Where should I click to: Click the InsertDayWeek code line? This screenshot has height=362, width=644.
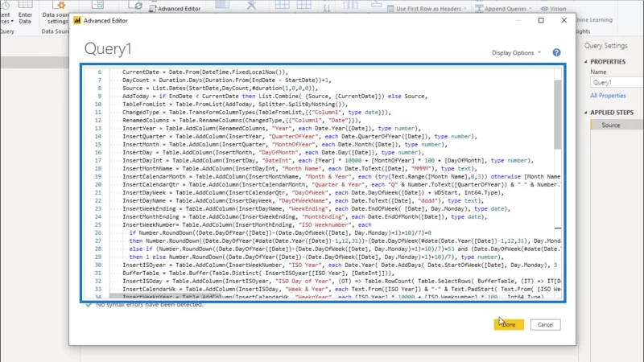(313, 192)
